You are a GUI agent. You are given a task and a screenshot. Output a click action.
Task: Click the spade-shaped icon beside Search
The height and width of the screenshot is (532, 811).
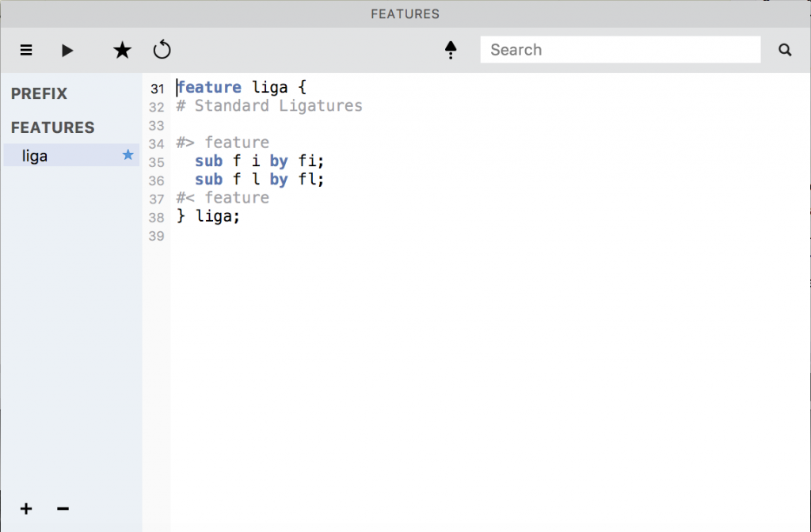(x=451, y=51)
